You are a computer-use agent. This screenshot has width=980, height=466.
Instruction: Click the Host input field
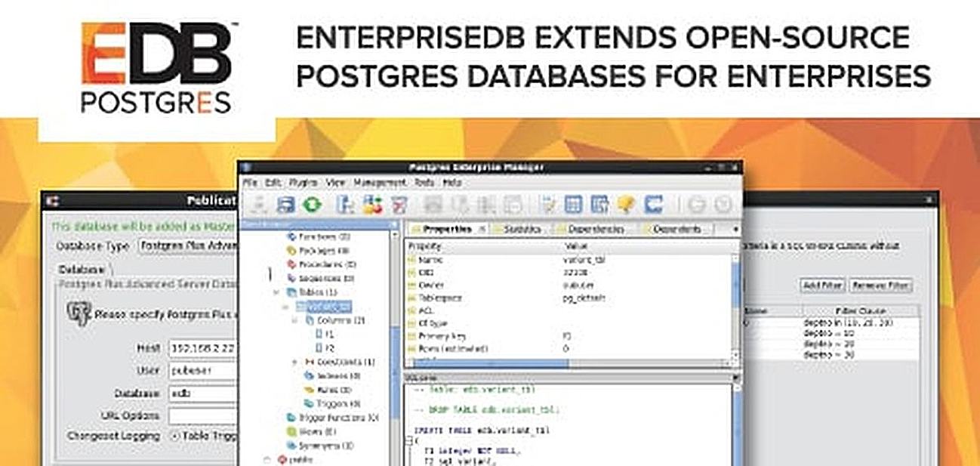point(203,349)
